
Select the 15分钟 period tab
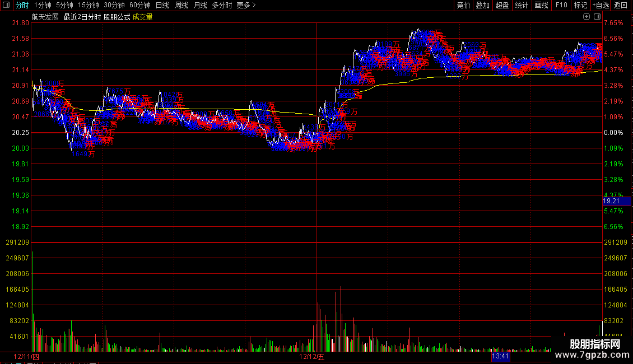pyautogui.click(x=89, y=5)
